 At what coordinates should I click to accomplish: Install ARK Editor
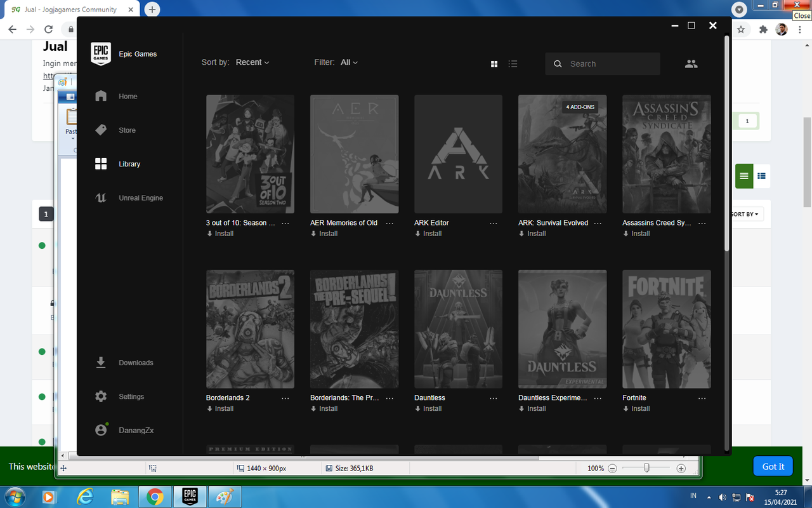pos(428,234)
